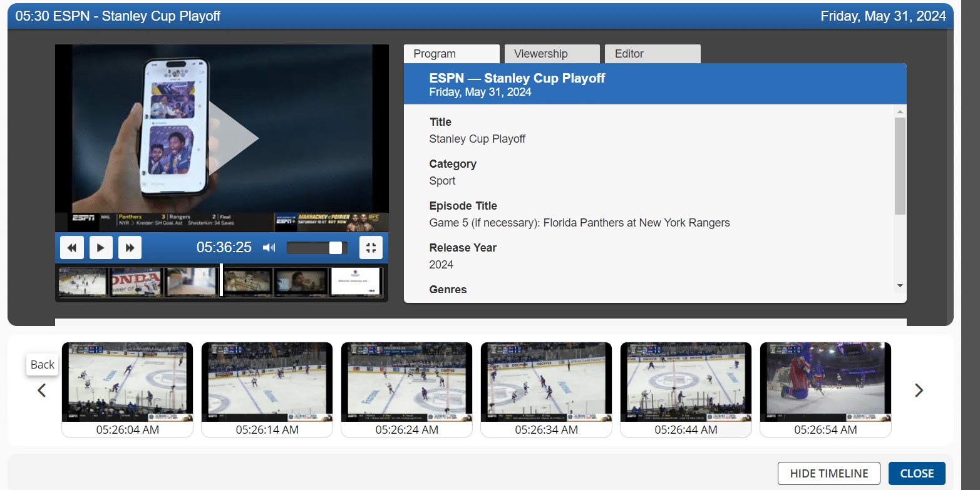980x490 pixels.
Task: Select the Honda ad filmstrip thumbnail
Action: tap(136, 282)
